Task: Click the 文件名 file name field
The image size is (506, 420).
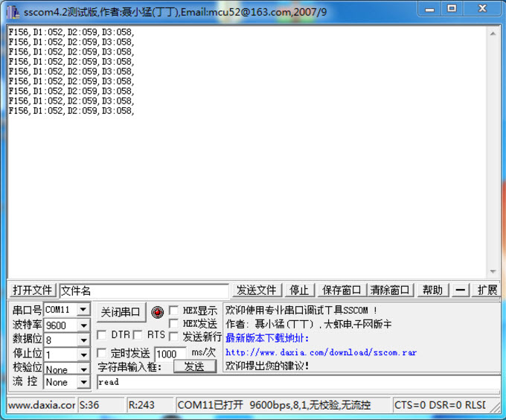Action: coord(144,290)
